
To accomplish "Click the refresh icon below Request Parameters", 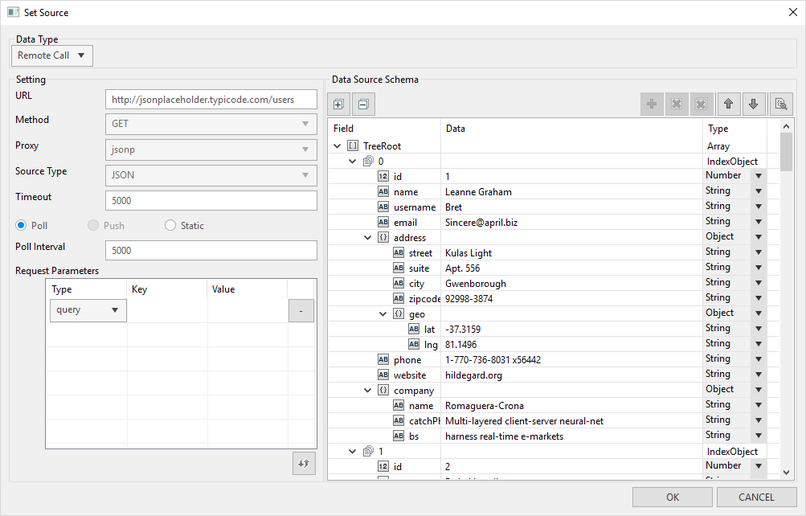I will (304, 462).
